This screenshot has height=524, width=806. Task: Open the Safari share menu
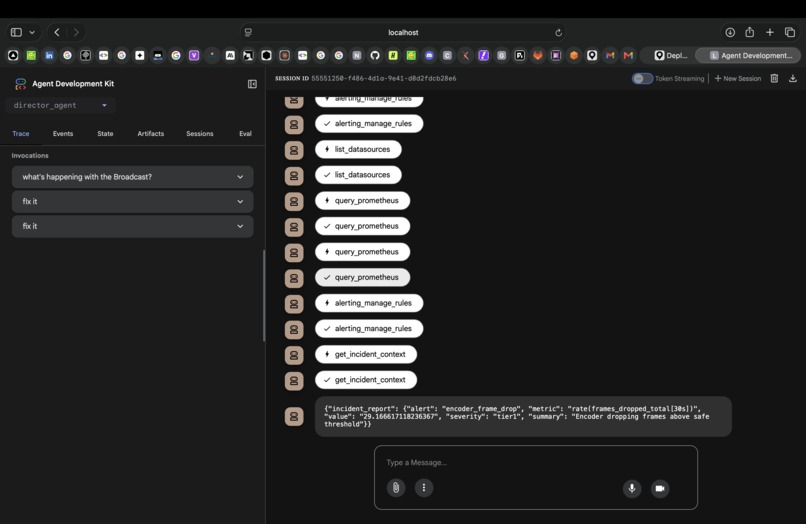click(x=749, y=32)
